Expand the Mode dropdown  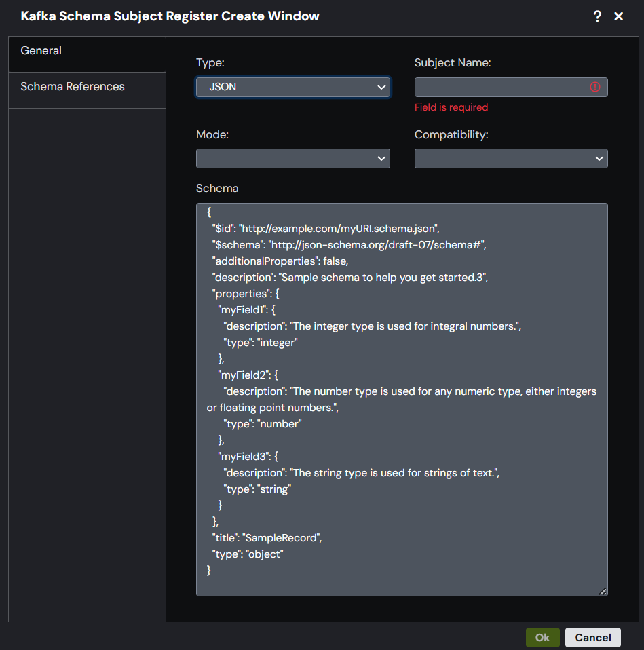pyautogui.click(x=292, y=158)
